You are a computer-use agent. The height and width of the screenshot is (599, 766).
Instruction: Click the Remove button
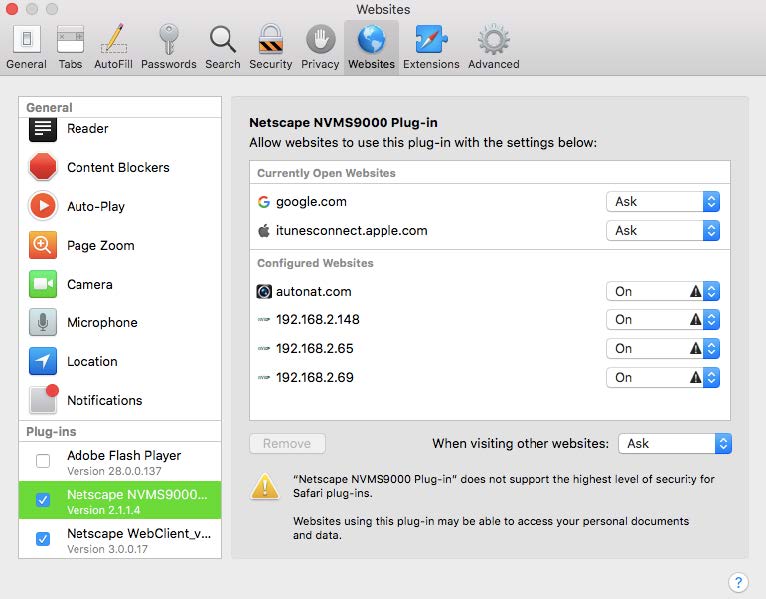[x=287, y=443]
